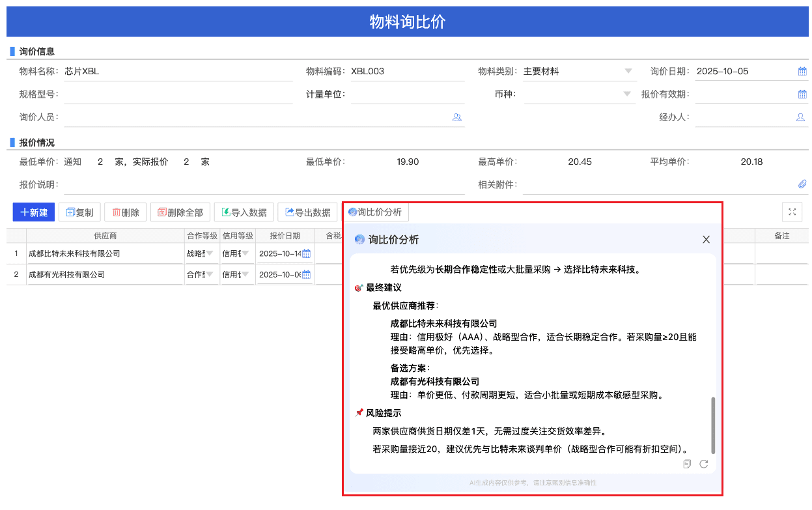This screenshot has width=812, height=510.
Task: Click the 物料编码 field showing XBL003
Action: (x=407, y=72)
